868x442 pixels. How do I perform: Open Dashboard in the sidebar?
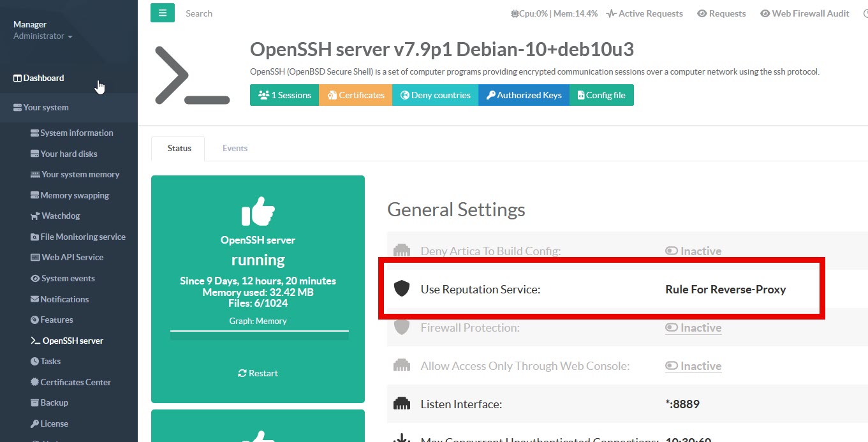pyautogui.click(x=43, y=78)
